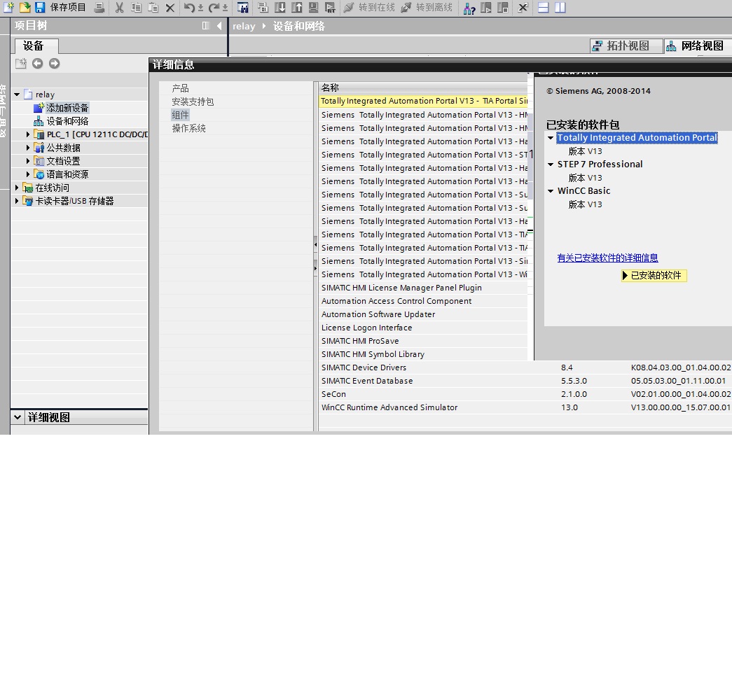Click the Start simulation monitor icon
Image resolution: width=732 pixels, height=700 pixels.
click(x=314, y=8)
